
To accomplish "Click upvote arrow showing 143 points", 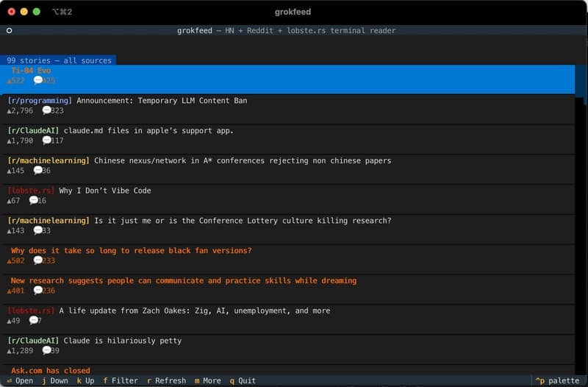I will pyautogui.click(x=9, y=231).
